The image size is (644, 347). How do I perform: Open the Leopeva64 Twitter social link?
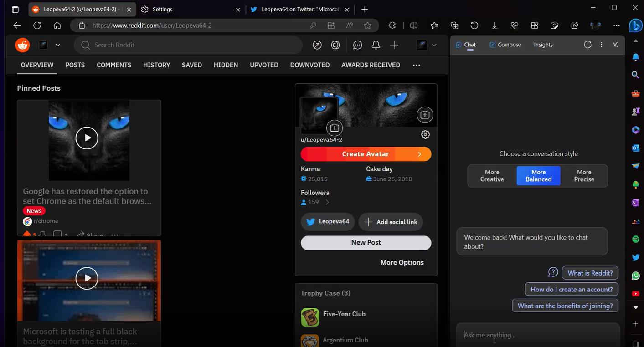tap(328, 222)
